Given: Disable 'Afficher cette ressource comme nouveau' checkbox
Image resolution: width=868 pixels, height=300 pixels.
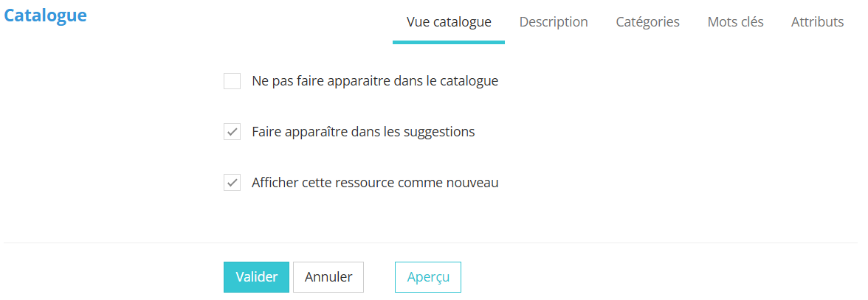Looking at the screenshot, I should pos(232,183).
